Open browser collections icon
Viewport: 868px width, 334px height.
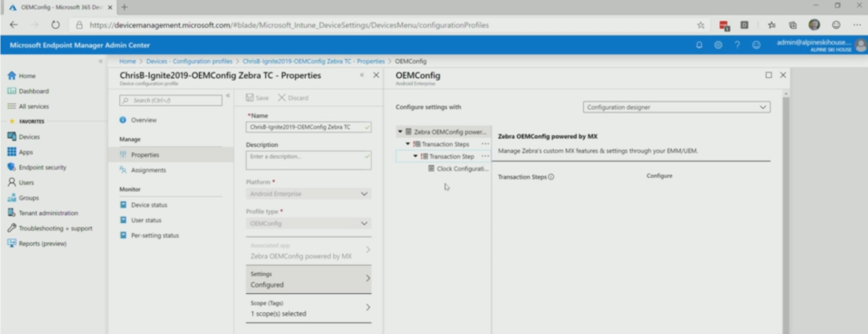pyautogui.click(x=793, y=25)
